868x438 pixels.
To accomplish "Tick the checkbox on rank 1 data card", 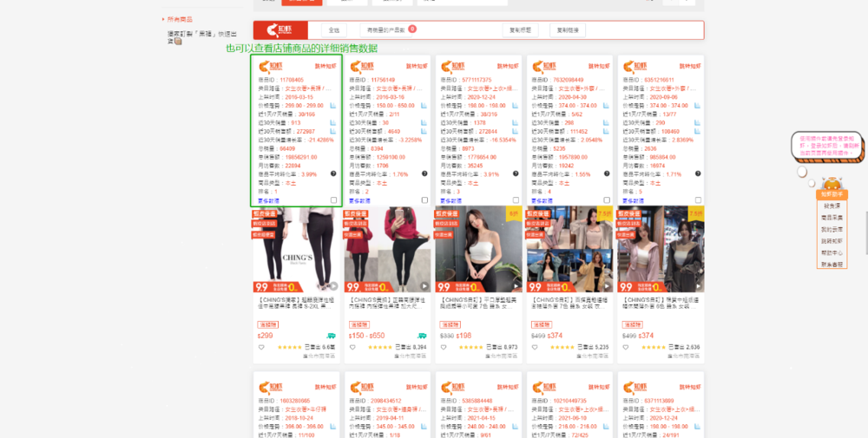I will [333, 200].
